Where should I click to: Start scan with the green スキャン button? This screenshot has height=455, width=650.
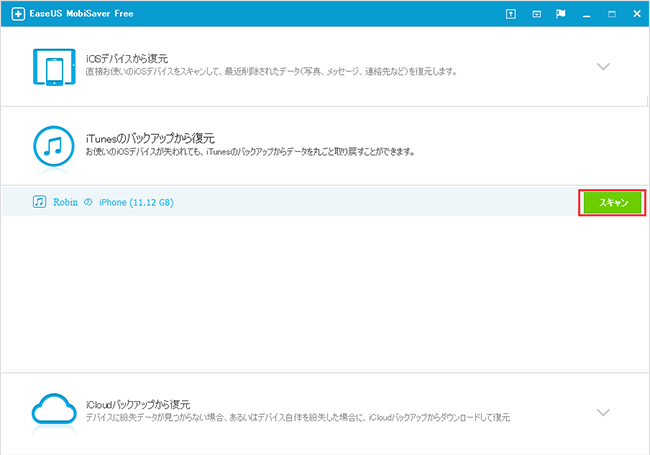click(612, 203)
